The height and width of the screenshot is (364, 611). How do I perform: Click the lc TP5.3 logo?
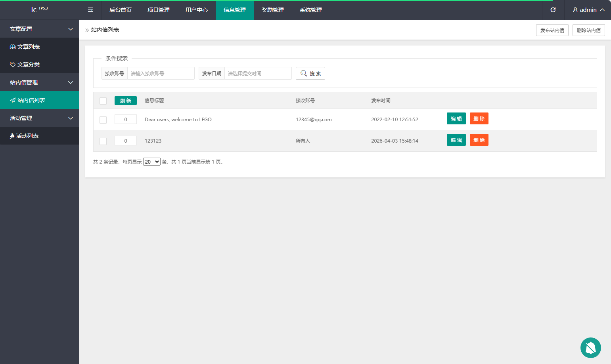pos(39,9)
